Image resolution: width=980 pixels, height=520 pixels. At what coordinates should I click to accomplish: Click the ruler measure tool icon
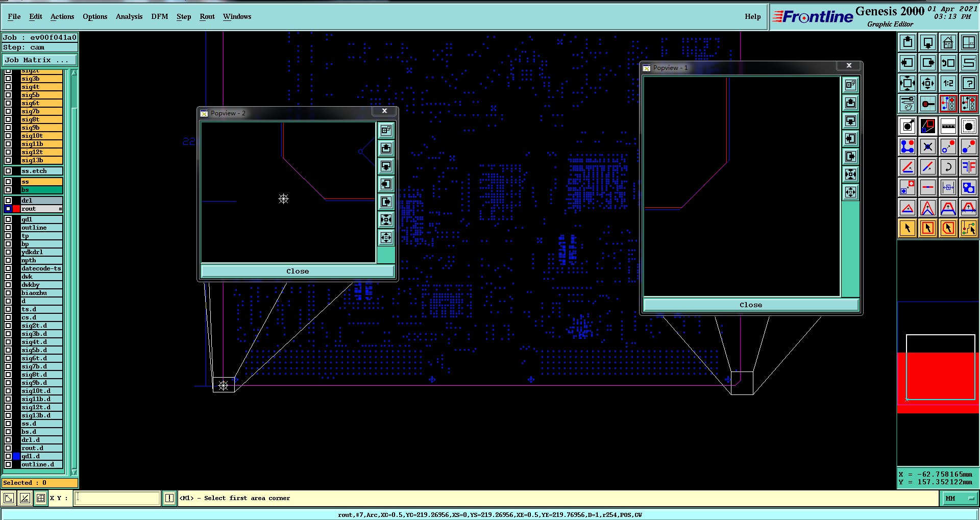coord(948,126)
